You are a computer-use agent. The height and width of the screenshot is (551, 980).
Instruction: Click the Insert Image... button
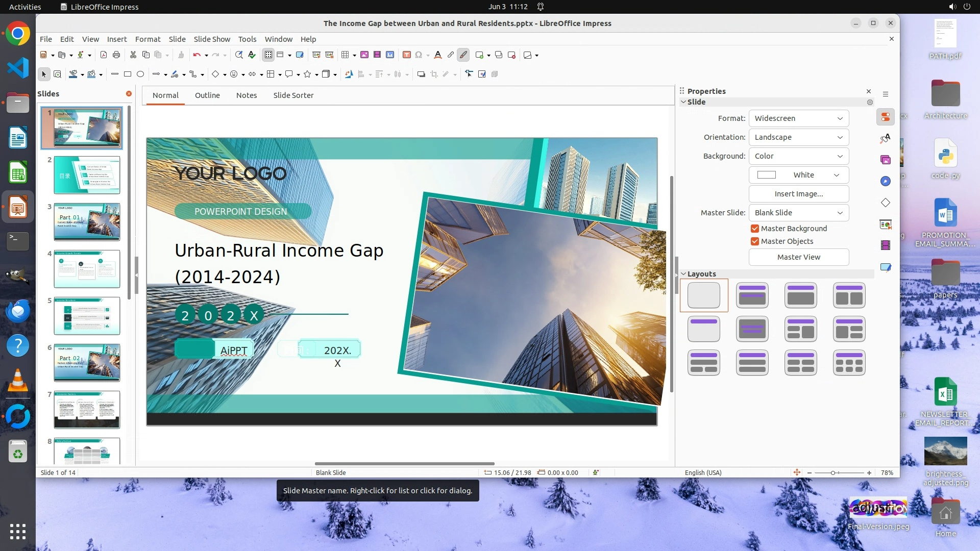pos(798,194)
